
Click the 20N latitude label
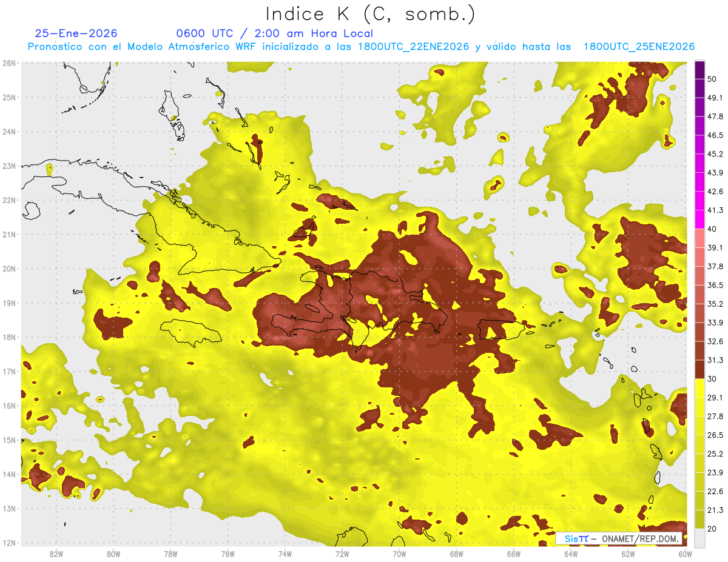pos(8,269)
